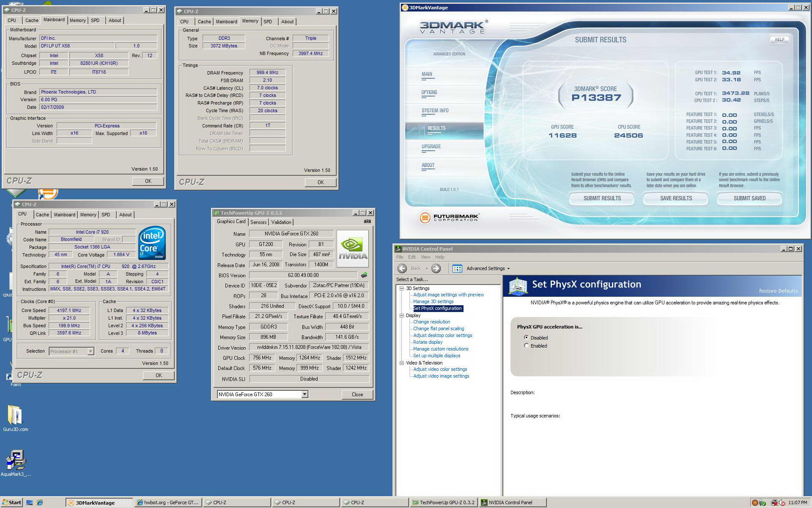Click the GPU-Z BIOS save chip icon

click(x=364, y=275)
